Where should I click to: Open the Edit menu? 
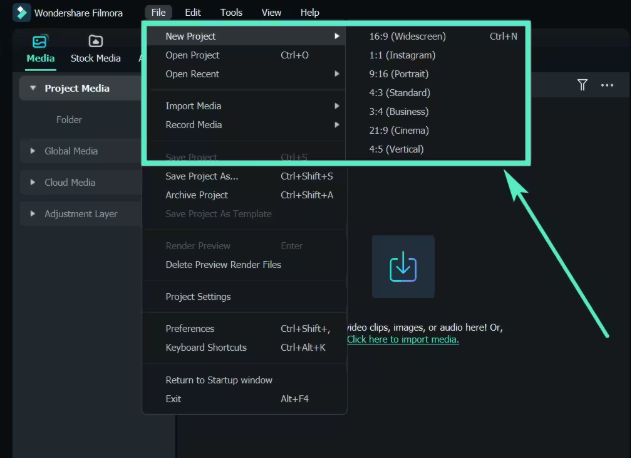click(193, 12)
